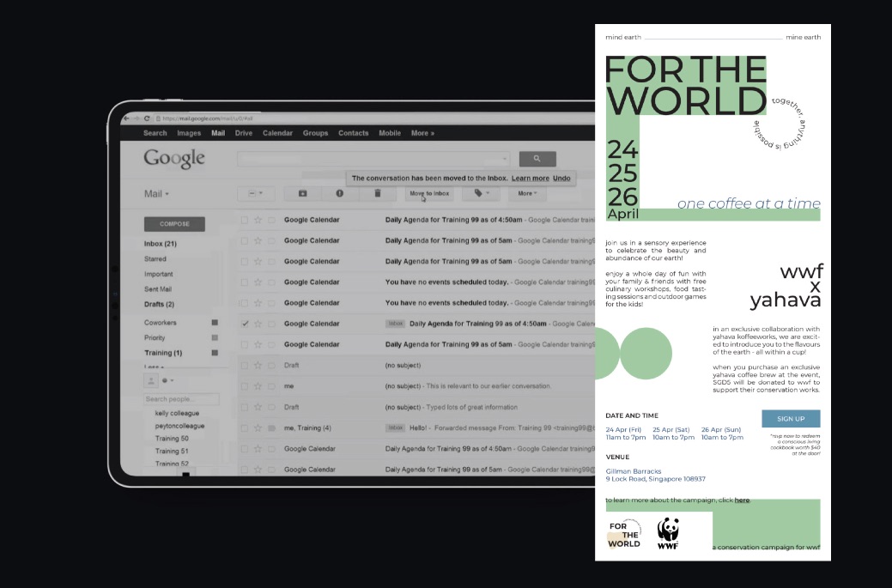Viewport: 892px width, 588px height.
Task: Open the Important folder
Action: 158,274
